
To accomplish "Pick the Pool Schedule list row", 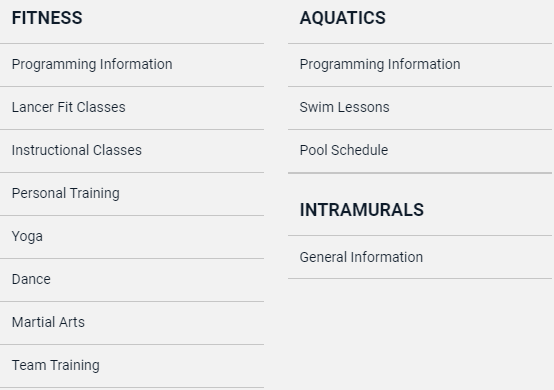I will (x=420, y=151).
